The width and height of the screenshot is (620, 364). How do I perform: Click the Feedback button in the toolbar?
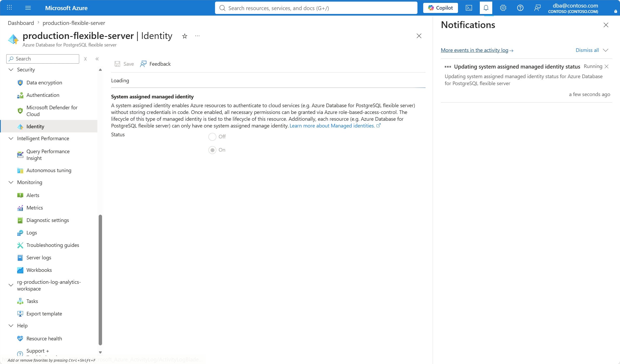point(156,64)
